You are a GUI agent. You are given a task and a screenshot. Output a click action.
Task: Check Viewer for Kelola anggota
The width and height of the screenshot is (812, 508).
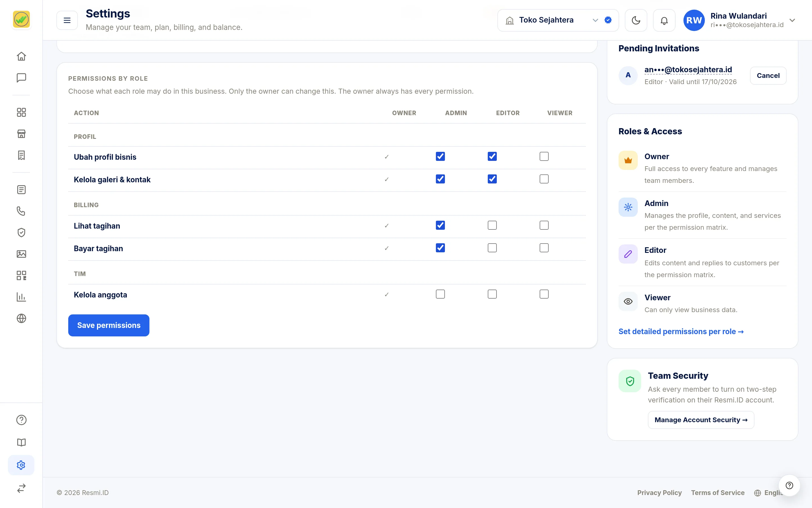[544, 294]
